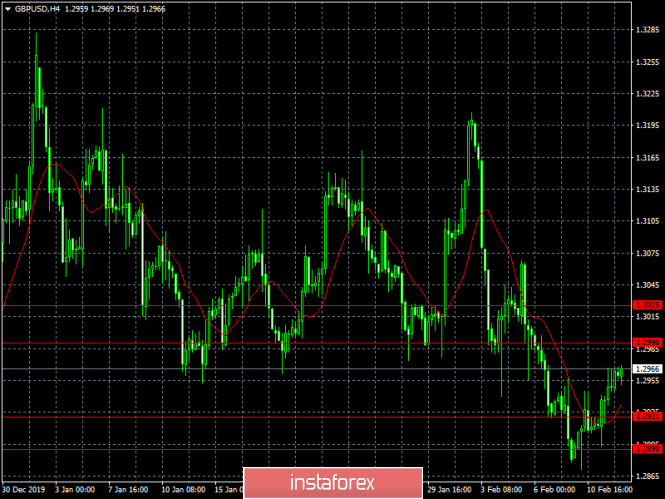Click the 1.3255 price scale value

[x=648, y=62]
